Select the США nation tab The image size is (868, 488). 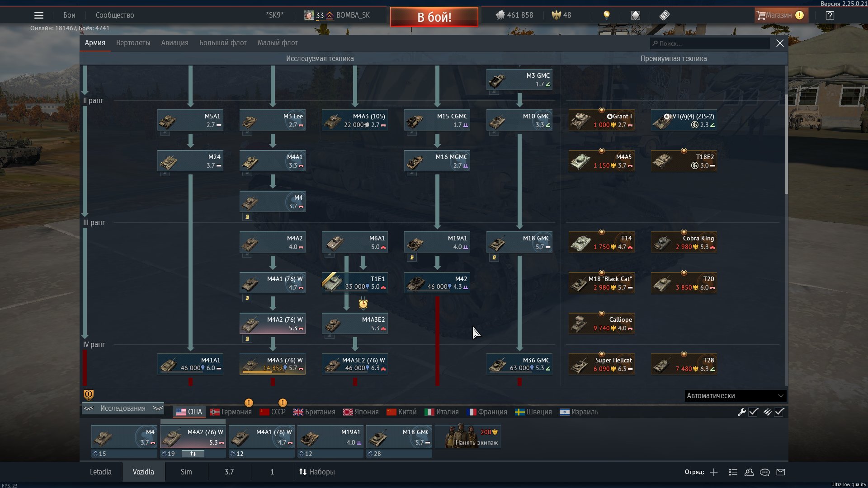[189, 412]
